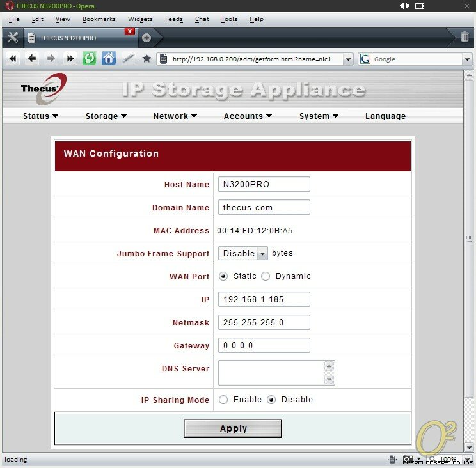
Task: Go back using the back arrow
Action: click(32, 58)
